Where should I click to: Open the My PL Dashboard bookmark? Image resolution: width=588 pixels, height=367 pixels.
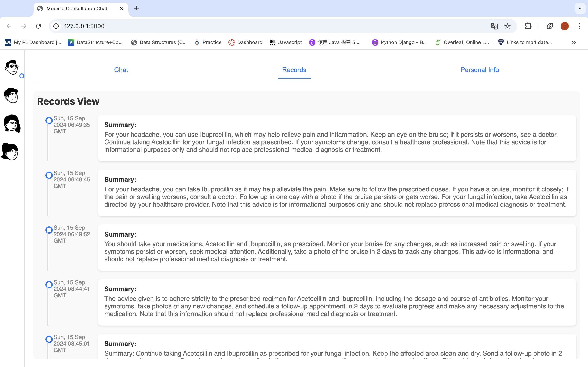(33, 42)
